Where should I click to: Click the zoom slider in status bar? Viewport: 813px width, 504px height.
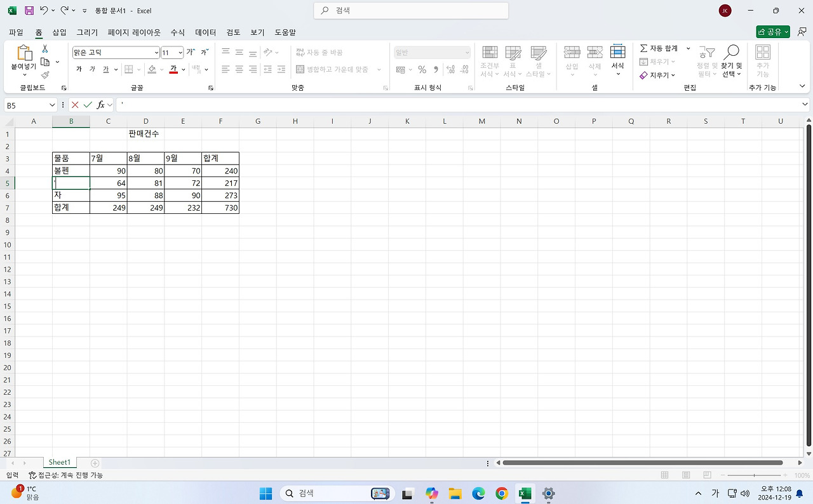tap(754, 475)
